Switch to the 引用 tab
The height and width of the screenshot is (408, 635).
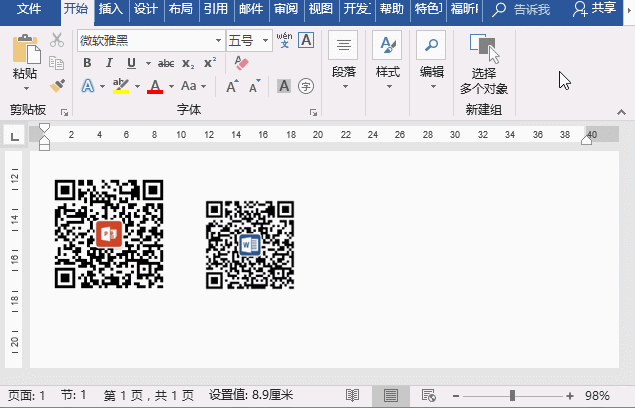pos(215,9)
